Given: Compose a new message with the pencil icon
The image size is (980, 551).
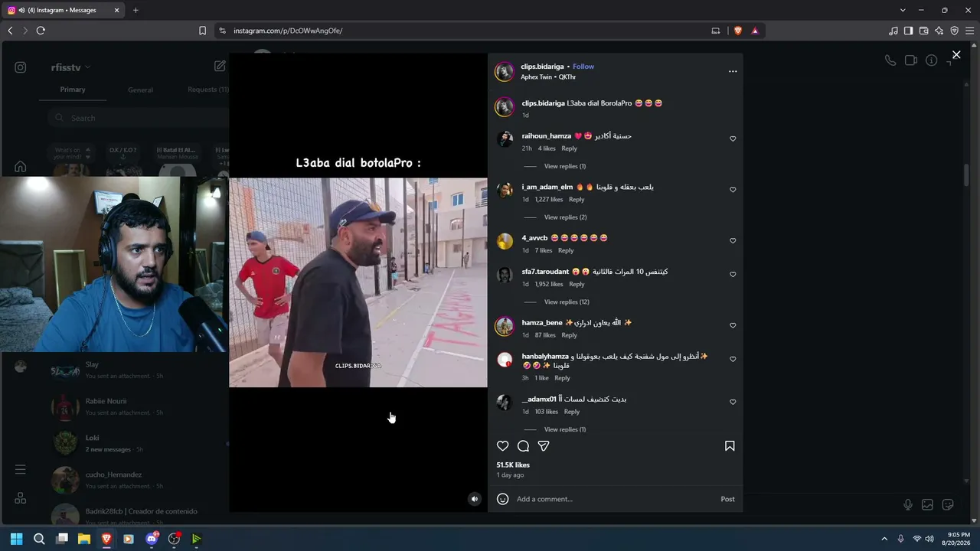Looking at the screenshot, I should 220,67.
